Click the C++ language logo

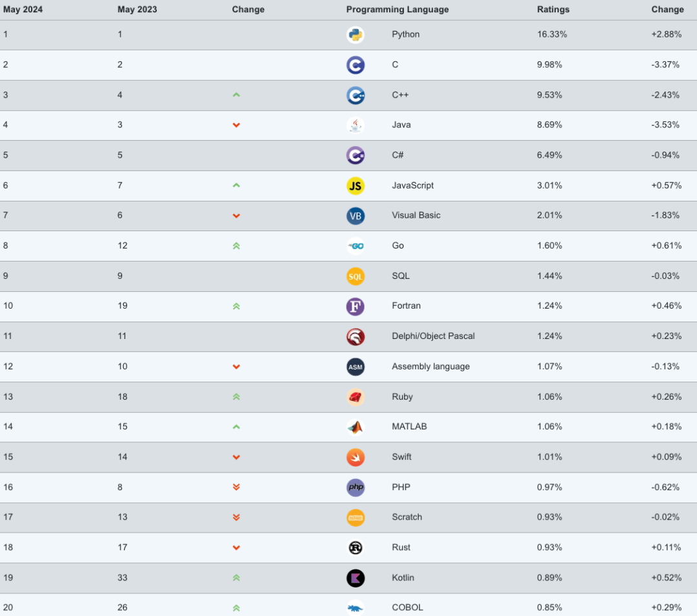(x=355, y=95)
